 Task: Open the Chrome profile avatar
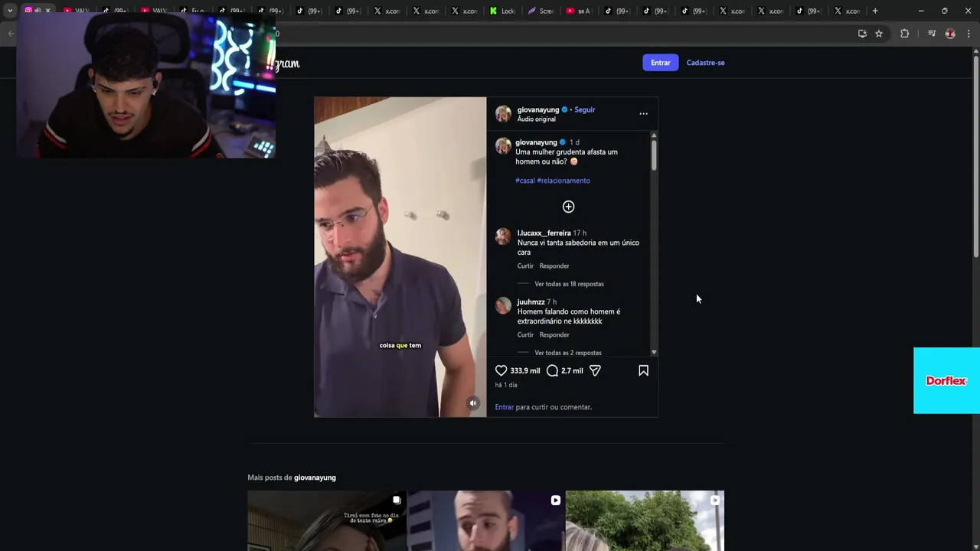(950, 34)
